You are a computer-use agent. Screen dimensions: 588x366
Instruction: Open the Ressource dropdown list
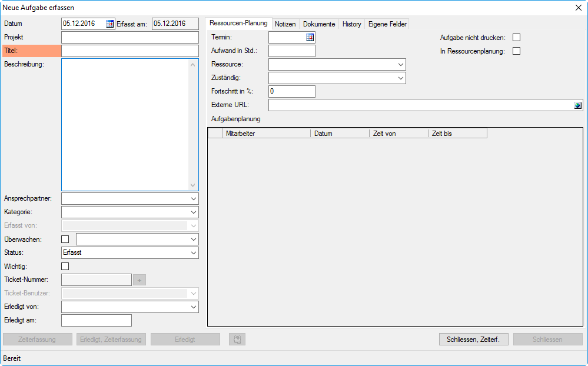click(400, 64)
